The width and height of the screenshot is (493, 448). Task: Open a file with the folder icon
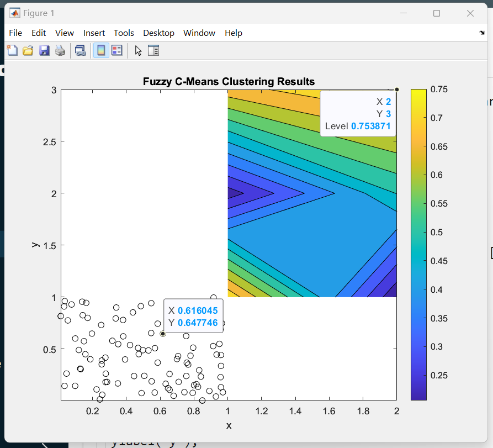coord(28,50)
